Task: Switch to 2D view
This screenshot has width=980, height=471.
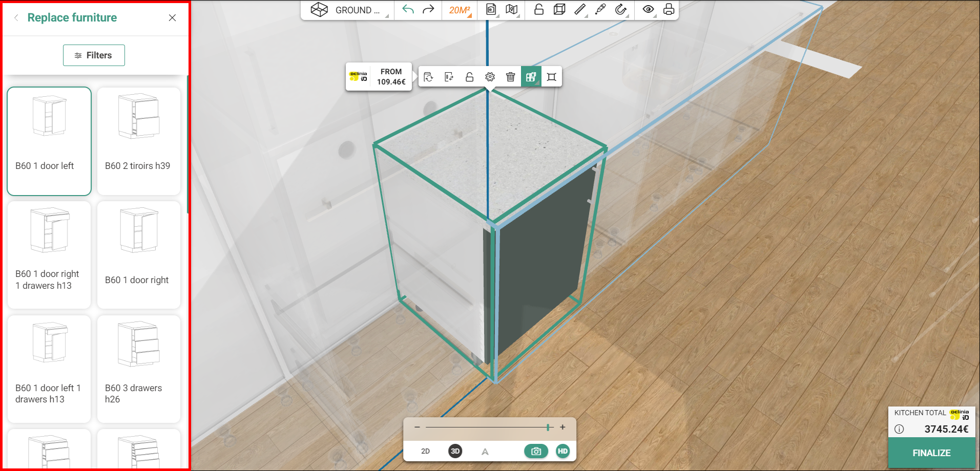Action: (425, 451)
